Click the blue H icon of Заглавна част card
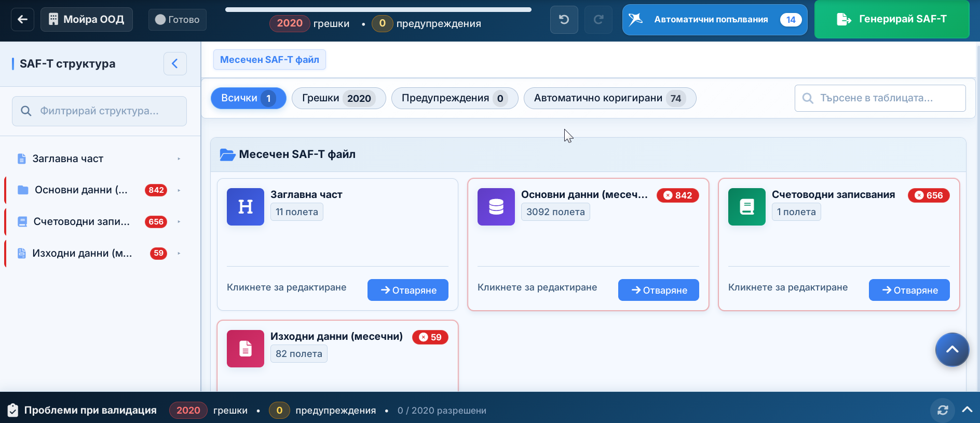The image size is (980, 423). 246,207
